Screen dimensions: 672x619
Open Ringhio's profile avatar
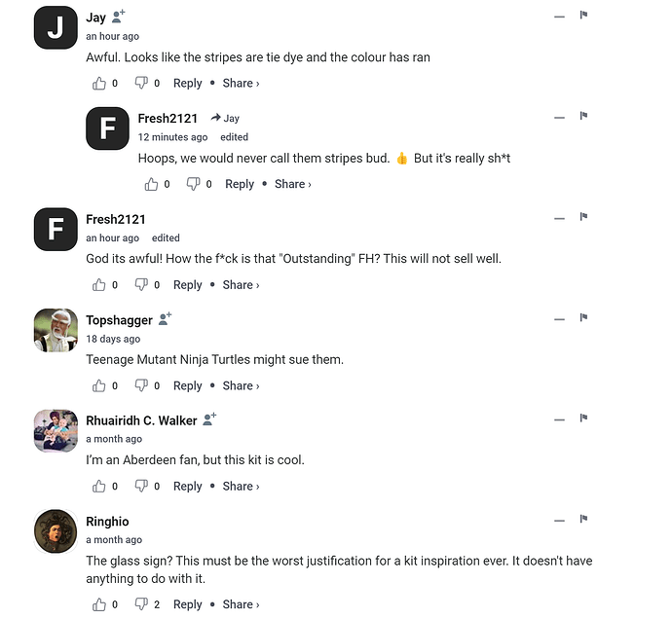tap(56, 531)
